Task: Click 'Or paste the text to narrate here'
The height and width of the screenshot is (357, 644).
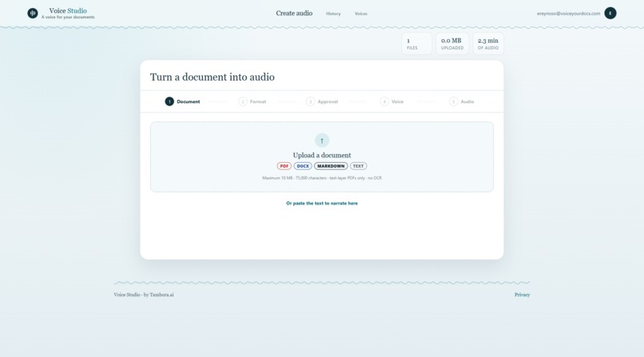Action: pyautogui.click(x=322, y=203)
